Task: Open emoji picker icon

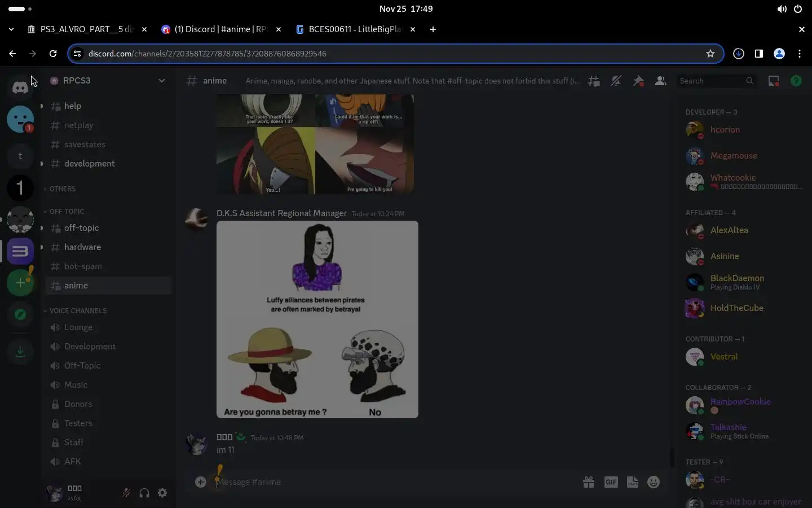Action: [x=654, y=482]
